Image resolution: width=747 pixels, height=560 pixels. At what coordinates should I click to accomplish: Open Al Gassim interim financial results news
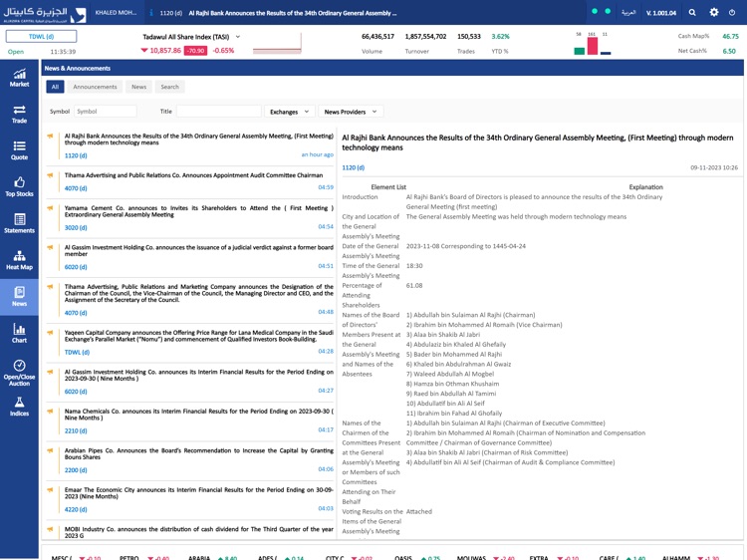pyautogui.click(x=198, y=375)
